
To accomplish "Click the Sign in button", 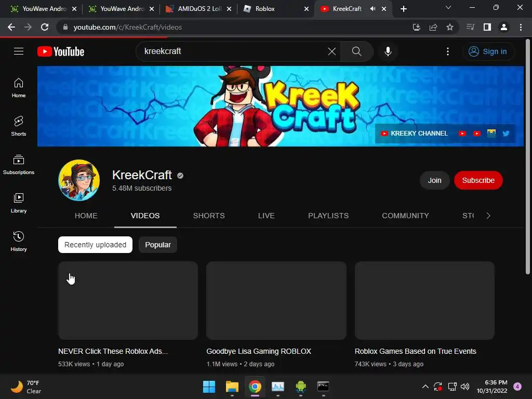I will click(x=488, y=51).
